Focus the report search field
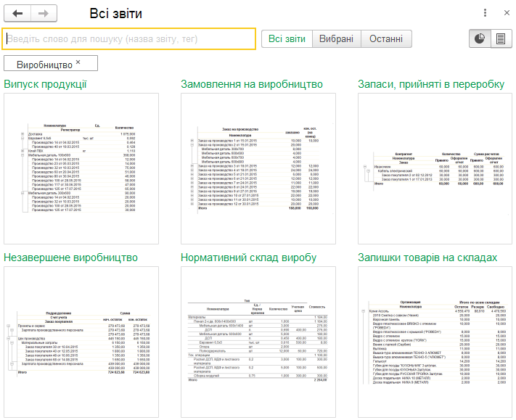This screenshot has height=420, width=516. click(129, 39)
